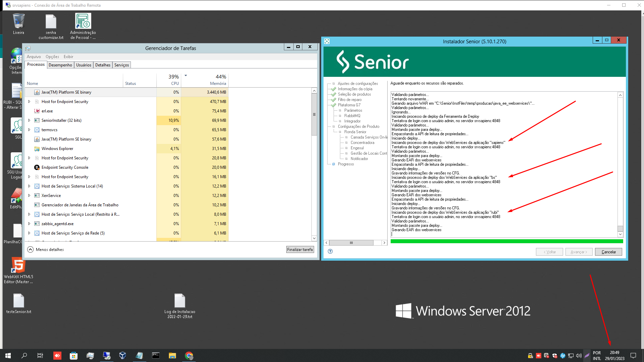Expand Host de Serviço: Sistema Local (14)

(x=29, y=186)
